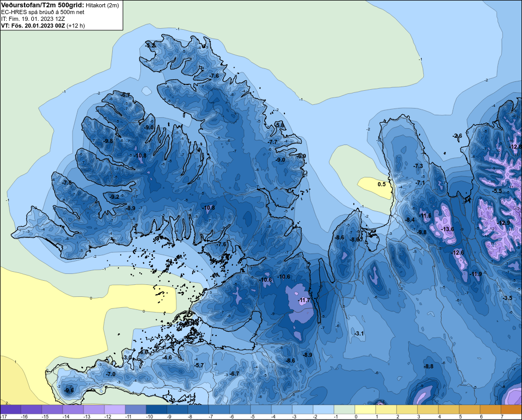Click the -5.2 temperature value
522x420 pixels.
[x=150, y=45]
